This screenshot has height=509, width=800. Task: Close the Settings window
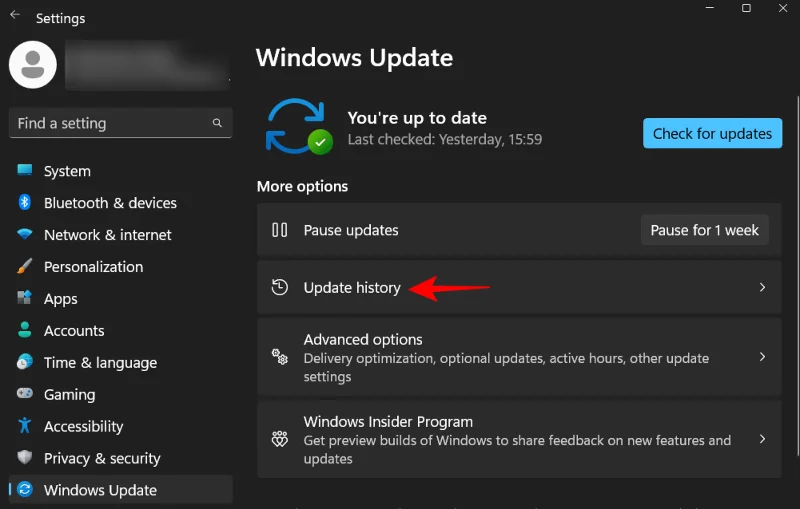pos(783,8)
